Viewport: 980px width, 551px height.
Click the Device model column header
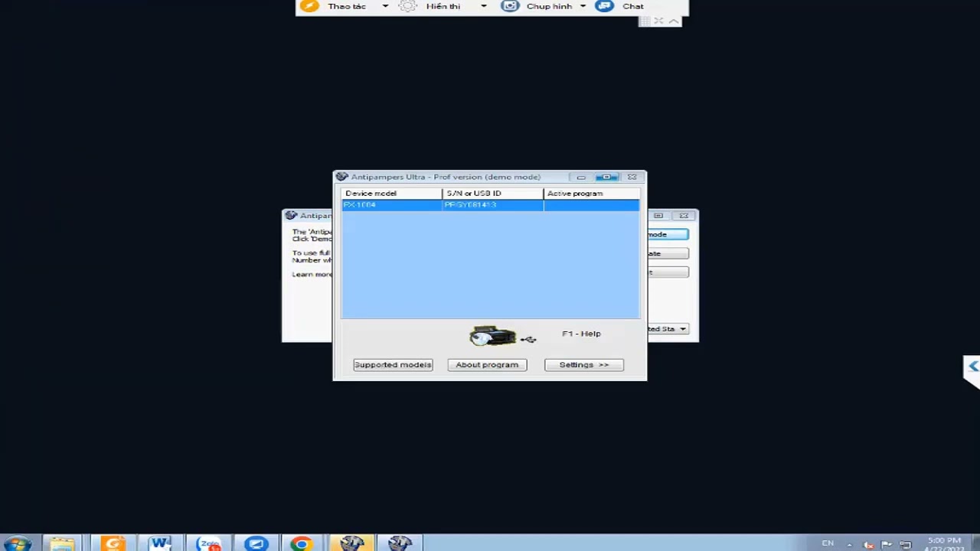click(x=391, y=194)
